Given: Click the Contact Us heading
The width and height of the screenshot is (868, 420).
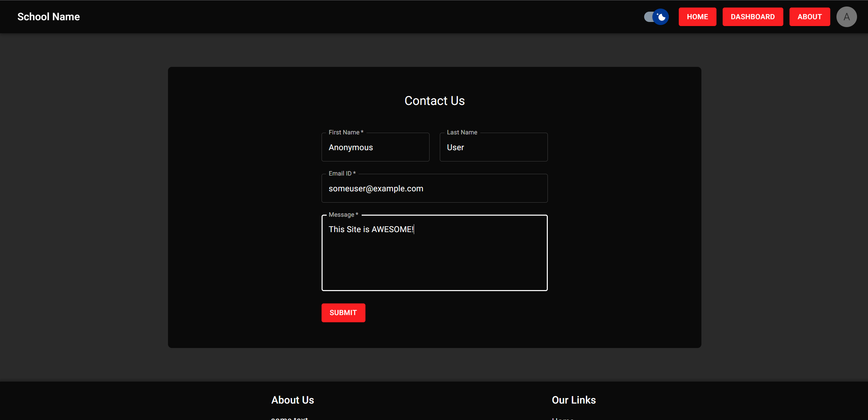Looking at the screenshot, I should coord(434,101).
